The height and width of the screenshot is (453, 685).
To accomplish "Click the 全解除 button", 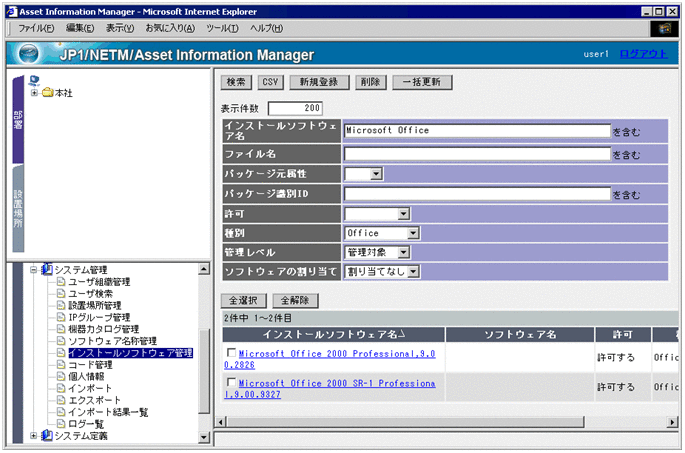I will click(x=295, y=301).
